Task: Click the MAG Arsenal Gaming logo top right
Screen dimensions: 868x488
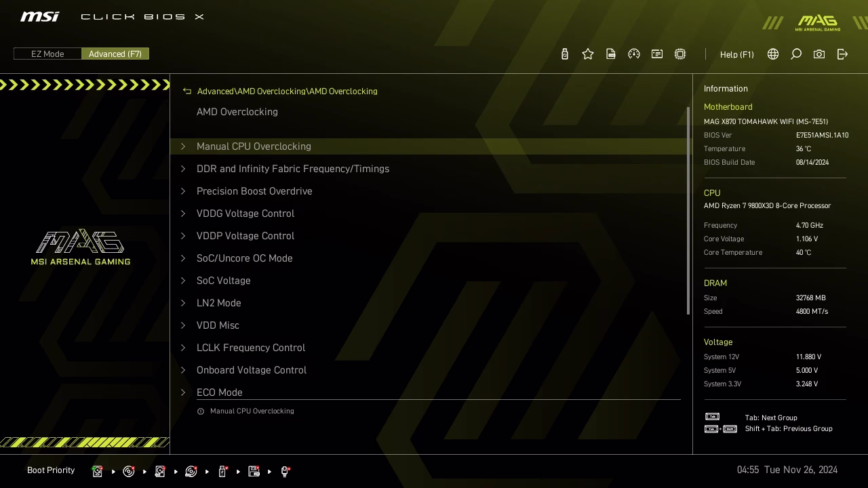Action: tap(818, 24)
